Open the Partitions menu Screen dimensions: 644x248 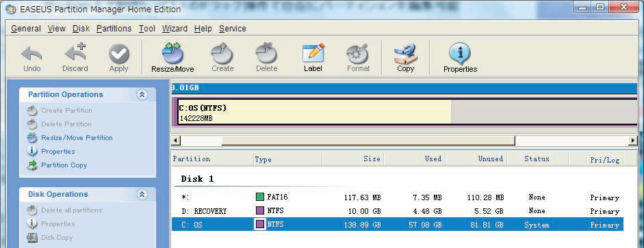(114, 29)
